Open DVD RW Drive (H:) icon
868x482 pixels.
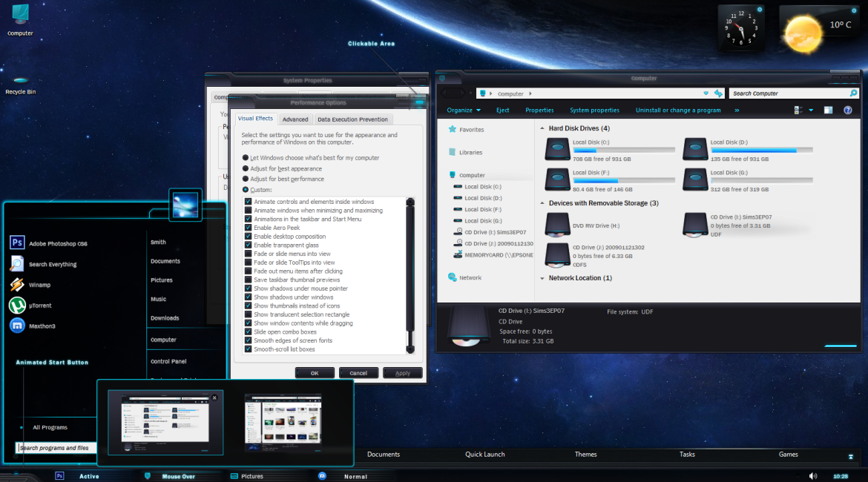(x=557, y=225)
